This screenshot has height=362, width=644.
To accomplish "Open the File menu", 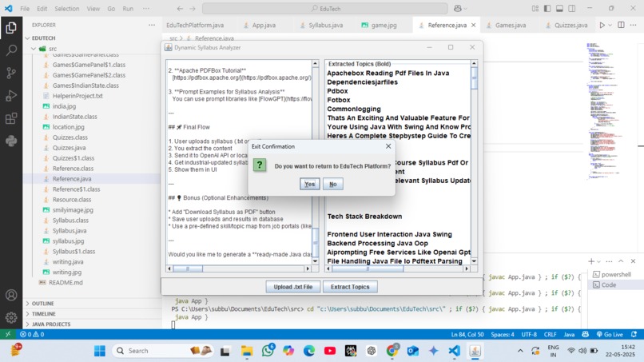I will [25, 8].
